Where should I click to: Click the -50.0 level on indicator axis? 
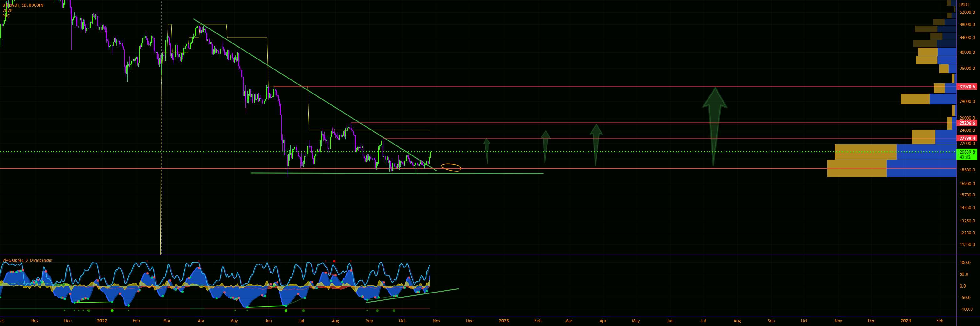pos(964,298)
